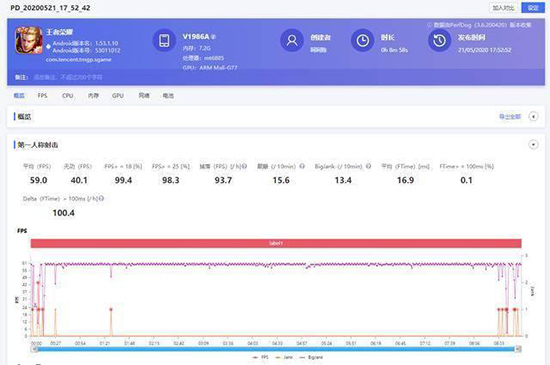Screen dimensions: 550x365
Task: Click the phone device icon
Action: [x=164, y=40]
